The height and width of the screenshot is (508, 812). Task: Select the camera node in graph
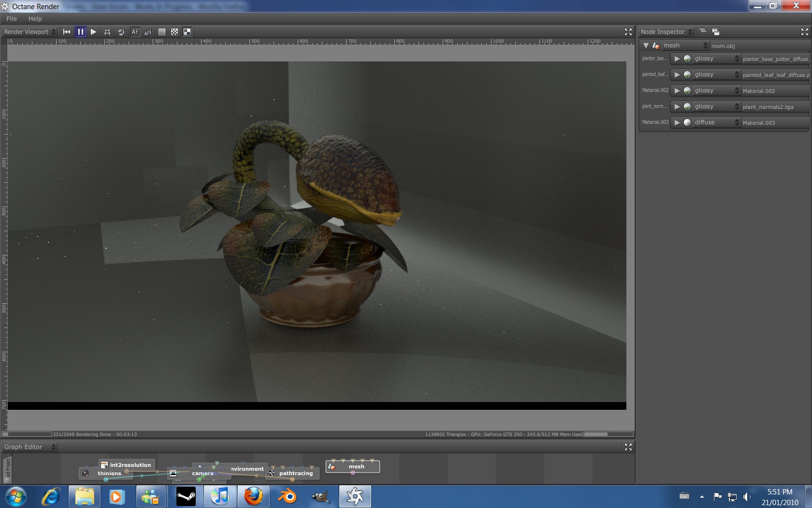(198, 474)
